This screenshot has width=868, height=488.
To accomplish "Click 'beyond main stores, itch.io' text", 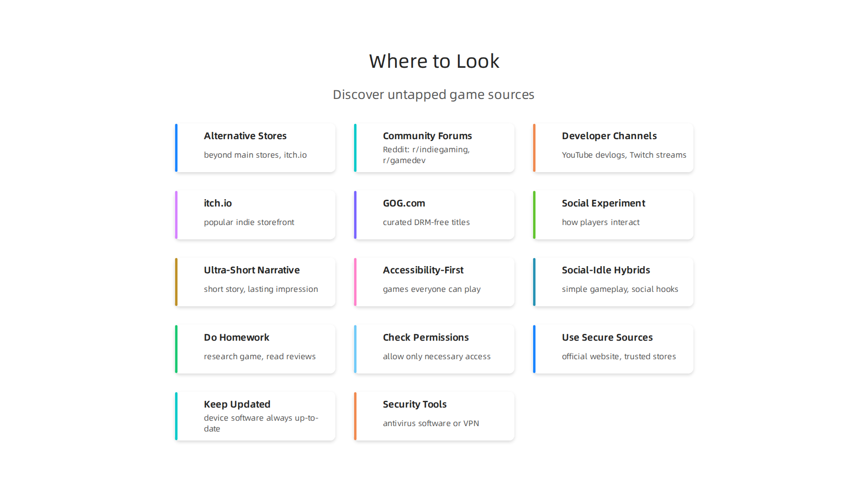I will coord(255,155).
